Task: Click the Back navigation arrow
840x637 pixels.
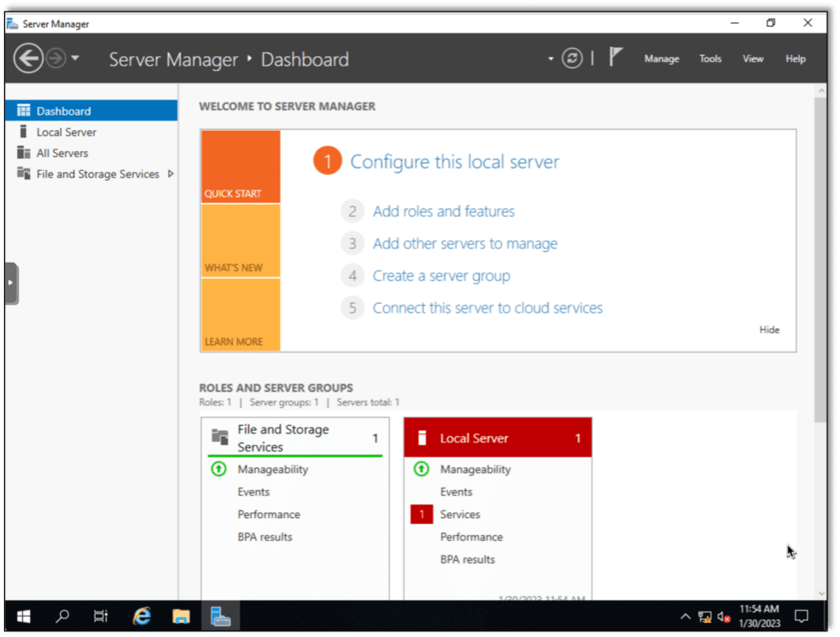Action: [28, 57]
